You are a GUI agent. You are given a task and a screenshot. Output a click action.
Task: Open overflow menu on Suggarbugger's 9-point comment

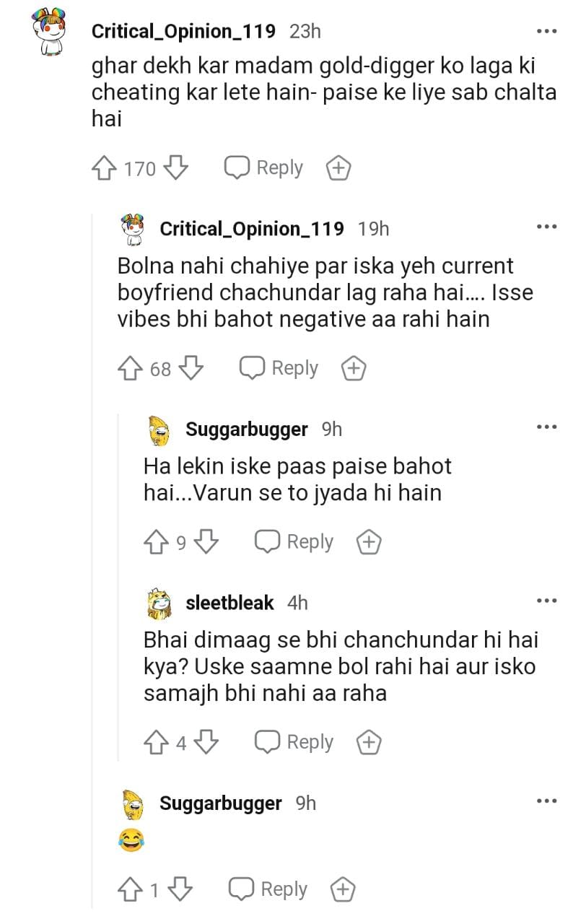pyautogui.click(x=546, y=427)
